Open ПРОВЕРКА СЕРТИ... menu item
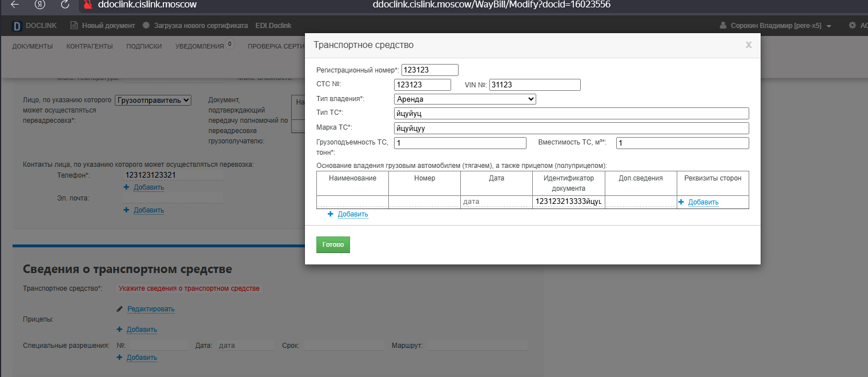 point(276,46)
